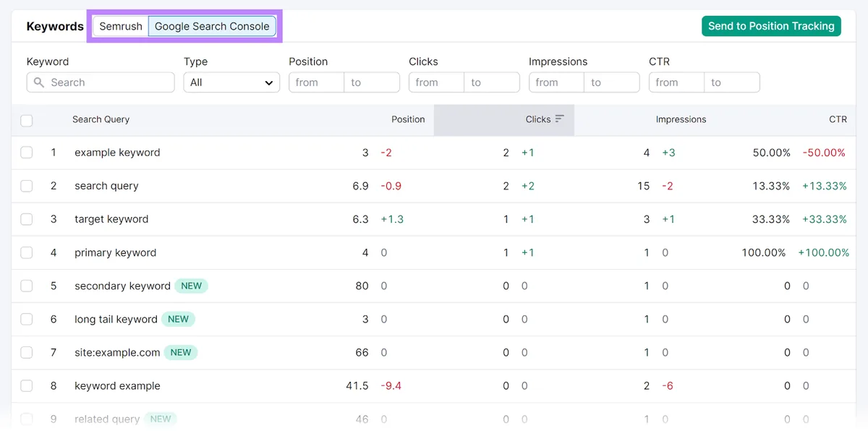
Task: Click the 'example keyword' query text
Action: click(x=117, y=153)
